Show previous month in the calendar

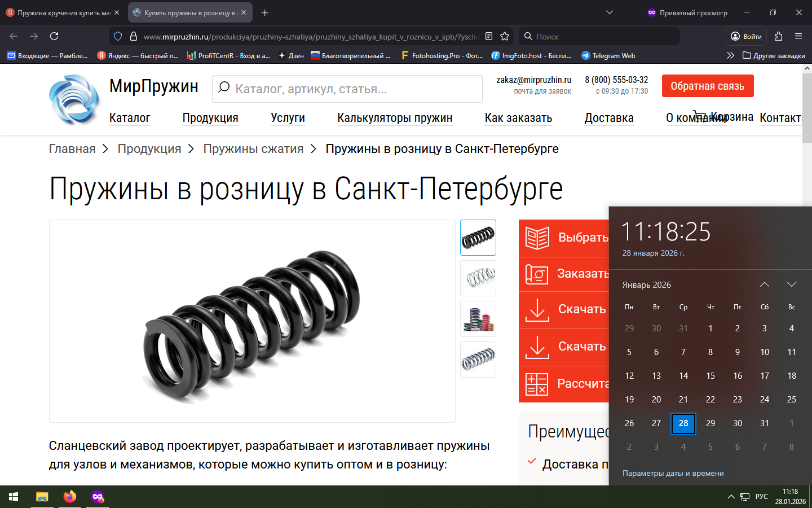765,284
